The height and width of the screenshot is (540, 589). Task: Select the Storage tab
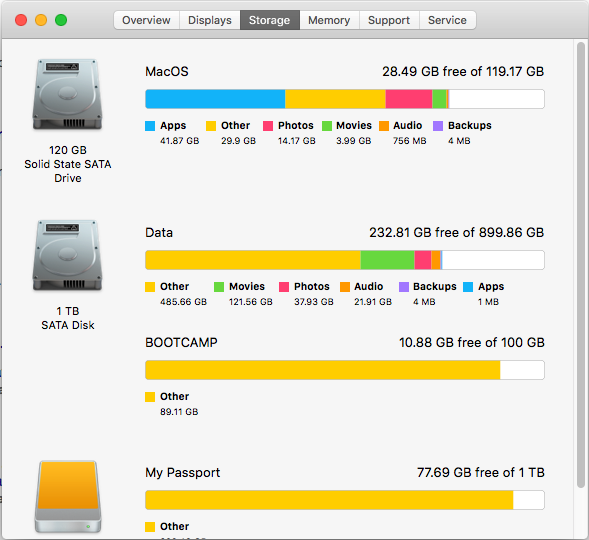point(269,20)
